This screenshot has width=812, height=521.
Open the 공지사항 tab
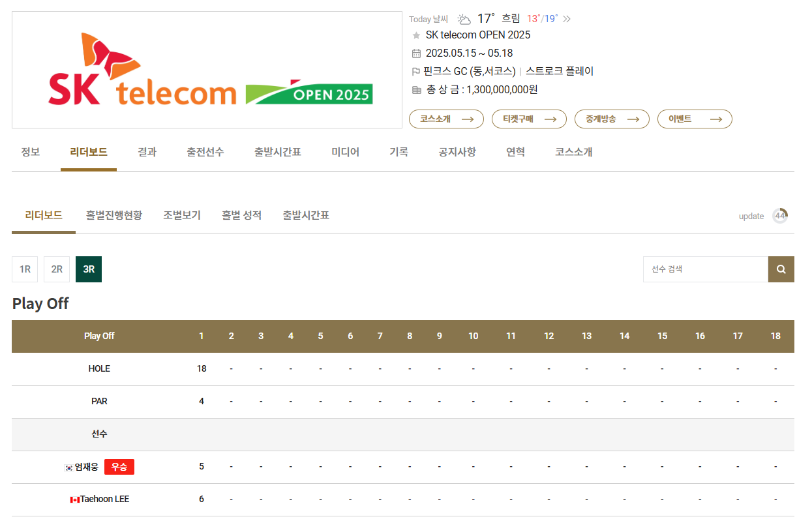tap(457, 152)
